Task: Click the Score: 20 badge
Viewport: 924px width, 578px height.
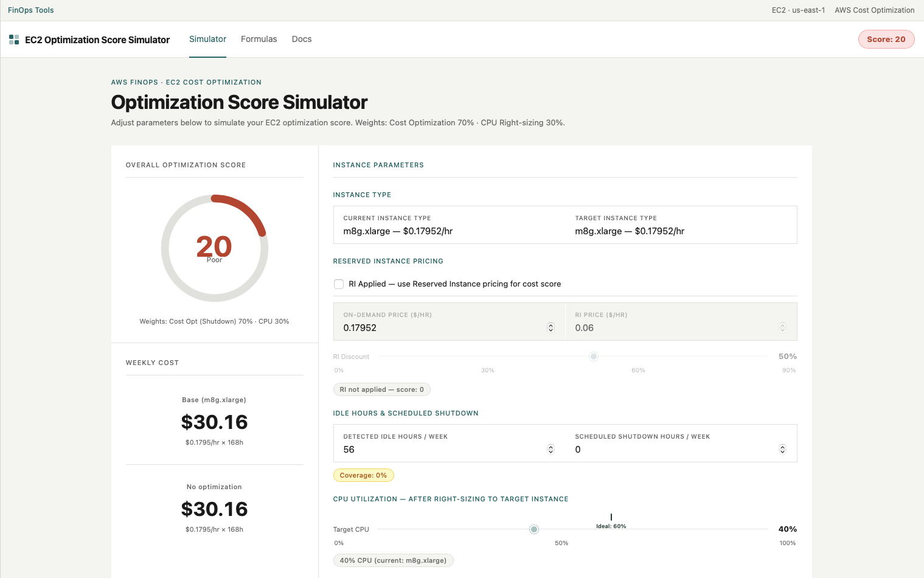Action: click(886, 39)
